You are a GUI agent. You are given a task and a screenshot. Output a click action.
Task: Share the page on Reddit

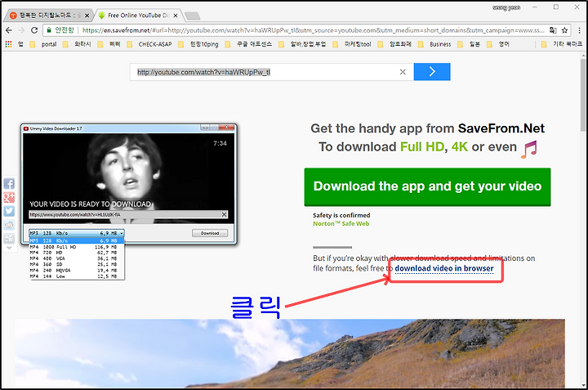[9, 225]
